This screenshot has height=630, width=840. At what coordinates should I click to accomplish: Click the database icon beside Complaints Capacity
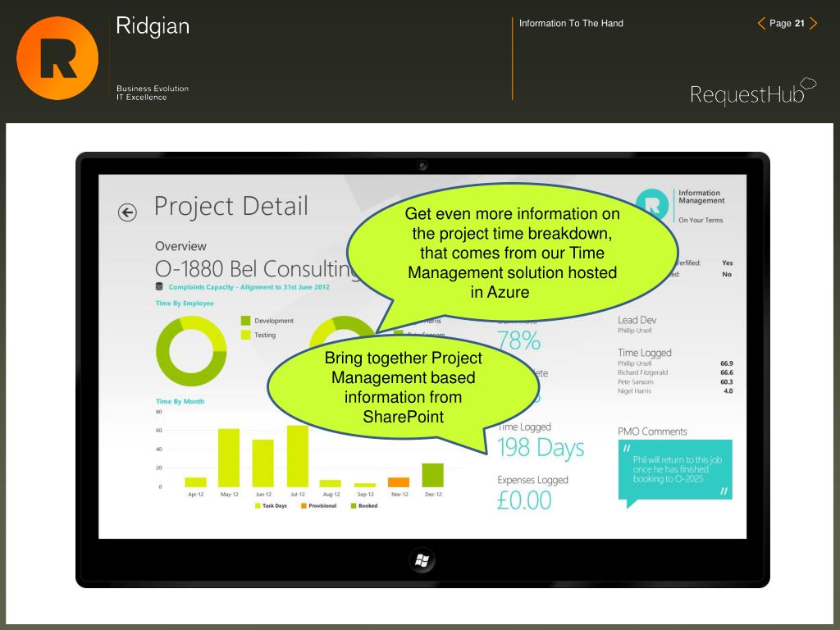[159, 286]
